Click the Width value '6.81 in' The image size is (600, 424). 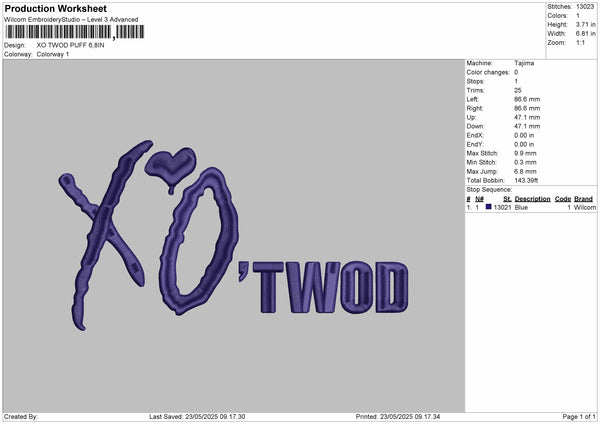click(x=585, y=34)
